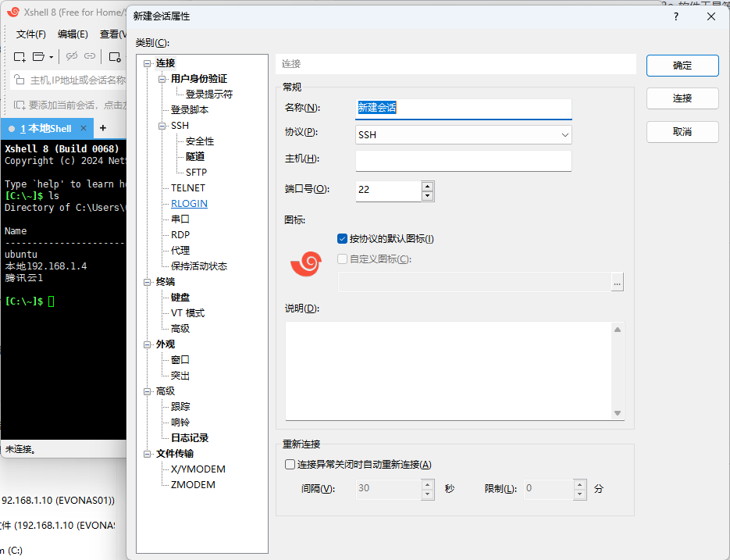730x560 pixels.
Task: Open session properties via the gear-square icon
Action: (115, 56)
